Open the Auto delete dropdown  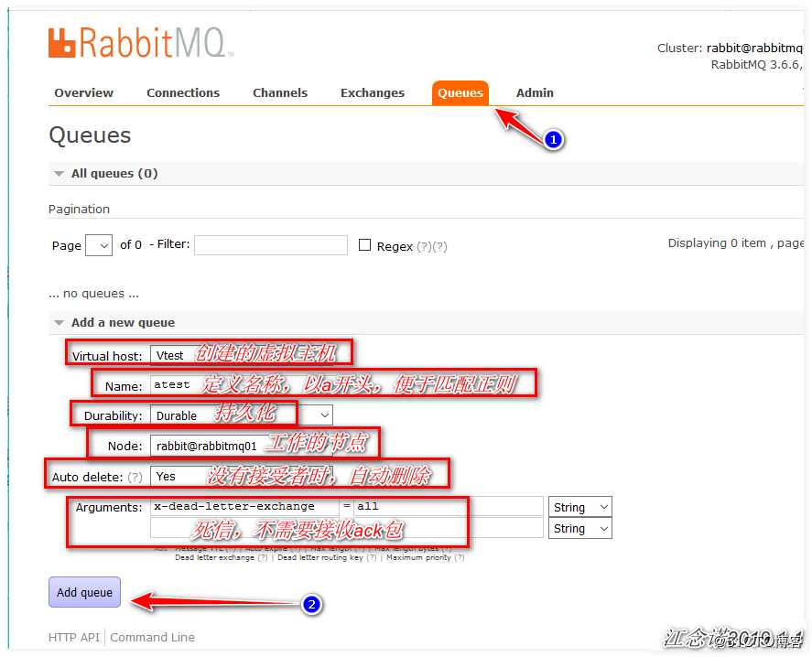click(244, 477)
